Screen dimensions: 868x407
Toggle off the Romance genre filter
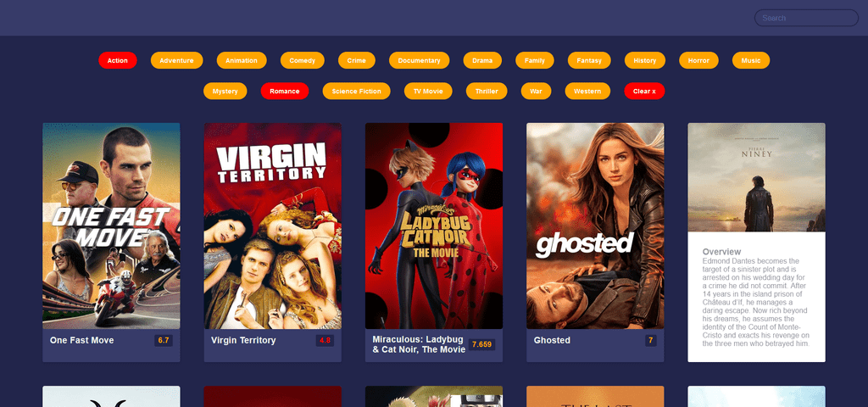285,91
